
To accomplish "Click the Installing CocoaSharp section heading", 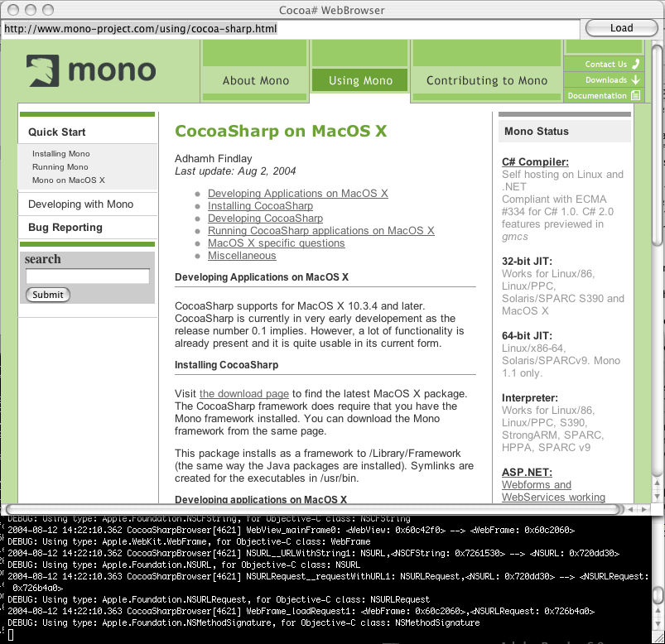I will click(226, 365).
